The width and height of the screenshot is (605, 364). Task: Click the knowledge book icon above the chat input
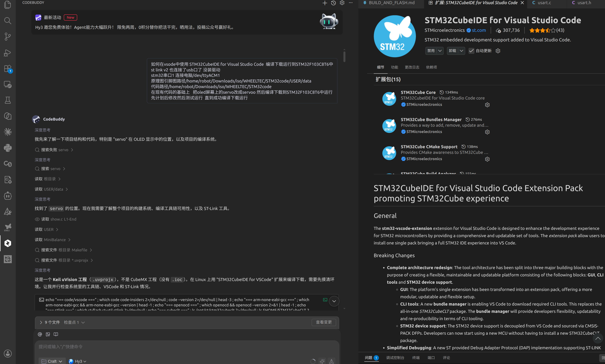56,334
